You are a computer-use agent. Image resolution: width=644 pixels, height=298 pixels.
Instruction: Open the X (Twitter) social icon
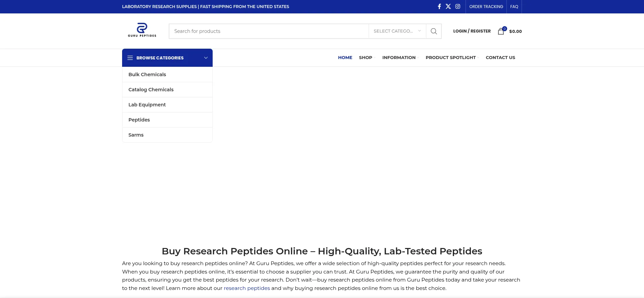pyautogui.click(x=448, y=6)
